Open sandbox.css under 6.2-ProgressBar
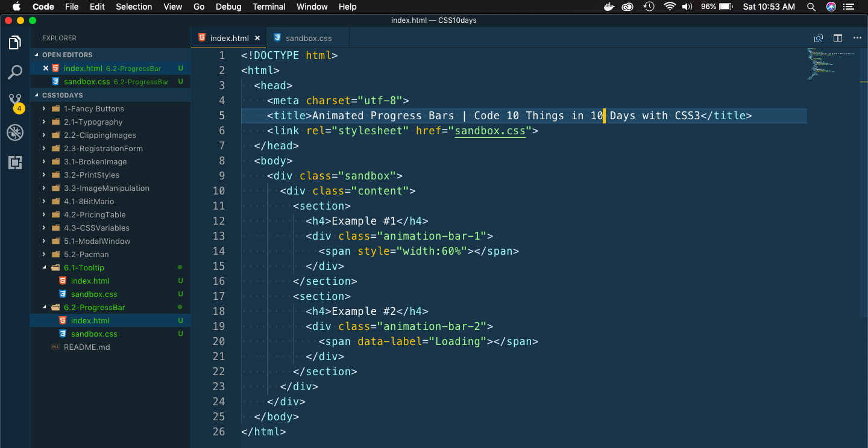The image size is (868, 448). (x=110, y=334)
